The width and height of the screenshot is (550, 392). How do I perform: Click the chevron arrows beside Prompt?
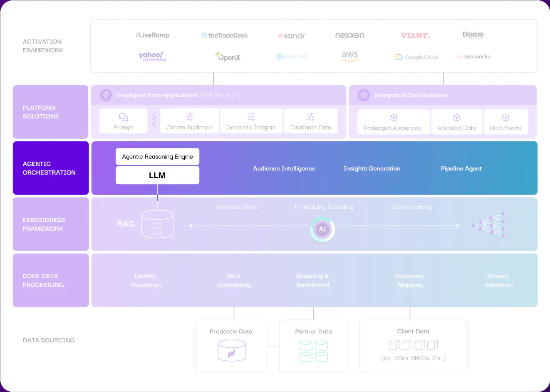[154, 121]
